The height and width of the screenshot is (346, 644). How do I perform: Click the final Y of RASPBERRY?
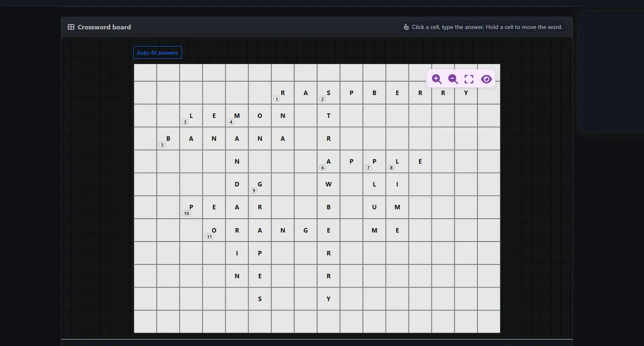click(466, 93)
